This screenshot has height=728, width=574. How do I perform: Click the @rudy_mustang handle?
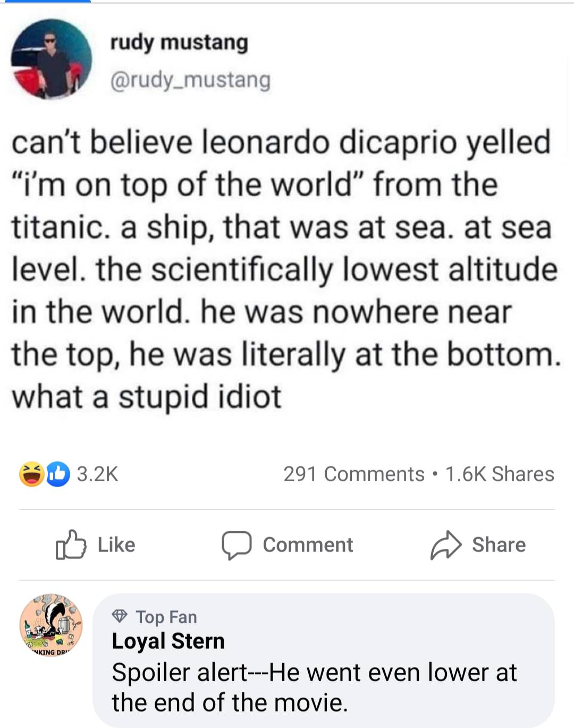pyautogui.click(x=190, y=80)
